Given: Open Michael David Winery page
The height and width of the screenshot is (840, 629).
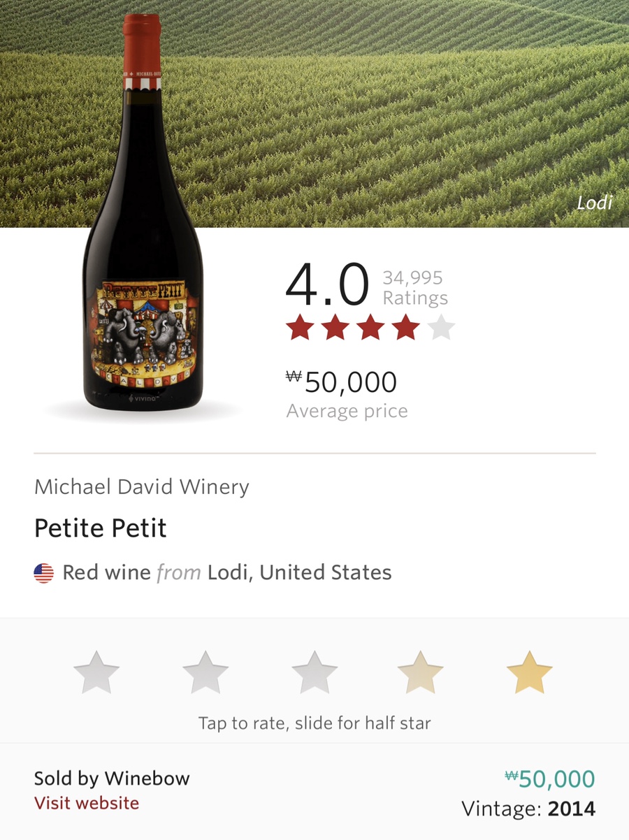Looking at the screenshot, I should (x=142, y=487).
